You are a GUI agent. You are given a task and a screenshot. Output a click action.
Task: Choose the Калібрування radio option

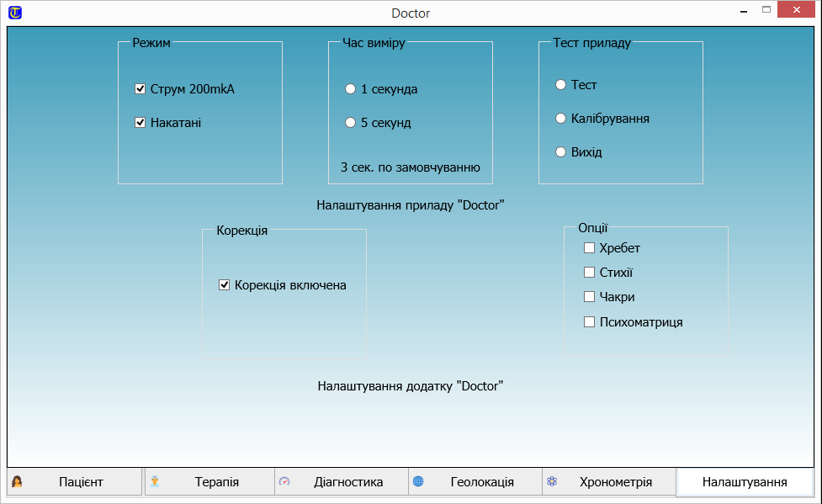(561, 119)
